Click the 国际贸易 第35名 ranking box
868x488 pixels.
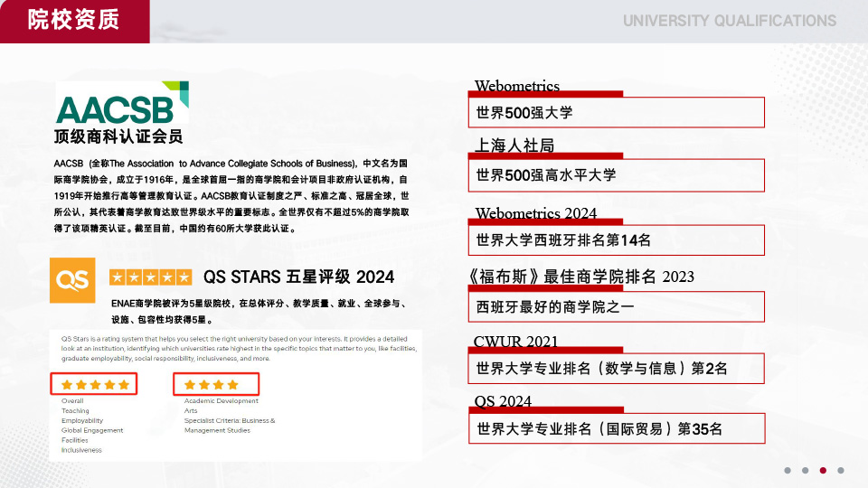click(617, 428)
